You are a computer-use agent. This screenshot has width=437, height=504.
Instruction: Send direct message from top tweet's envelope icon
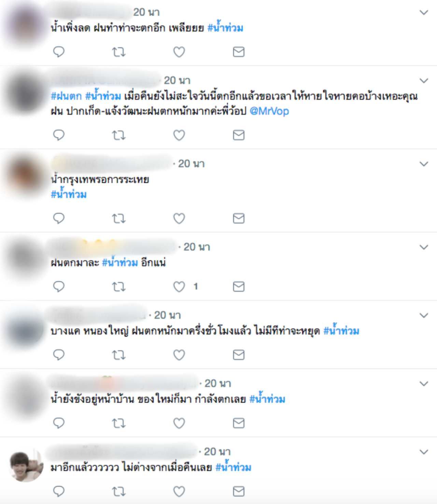239,52
